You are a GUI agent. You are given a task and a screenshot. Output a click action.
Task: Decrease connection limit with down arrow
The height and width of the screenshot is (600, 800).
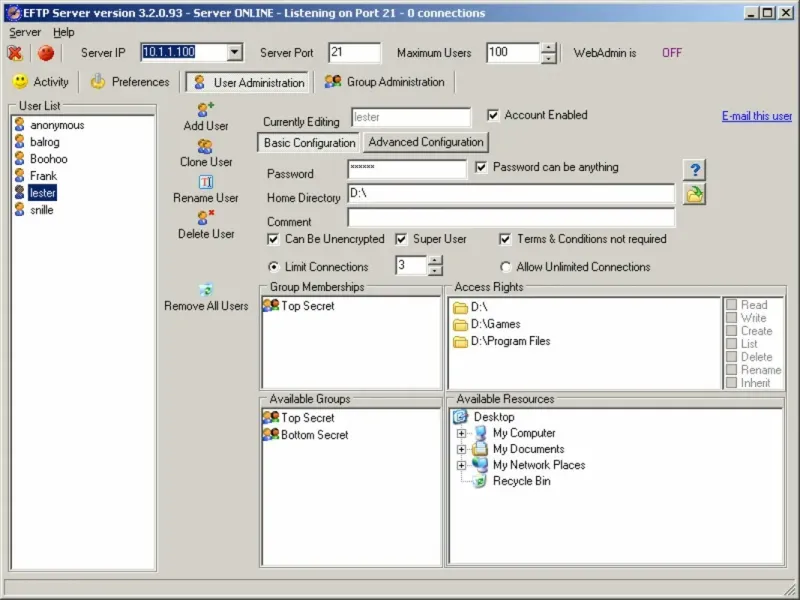click(x=435, y=270)
